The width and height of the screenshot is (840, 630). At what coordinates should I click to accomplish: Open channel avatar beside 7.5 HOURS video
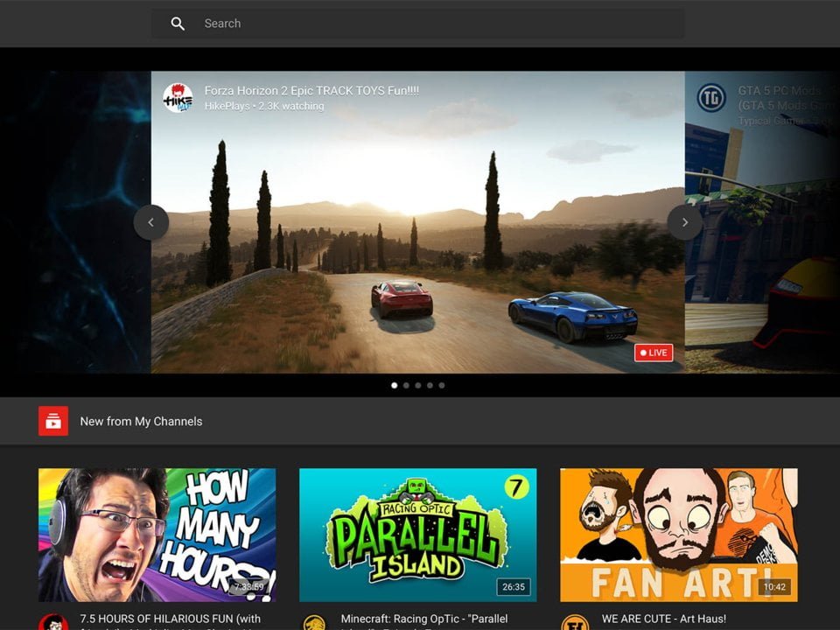(x=53, y=622)
